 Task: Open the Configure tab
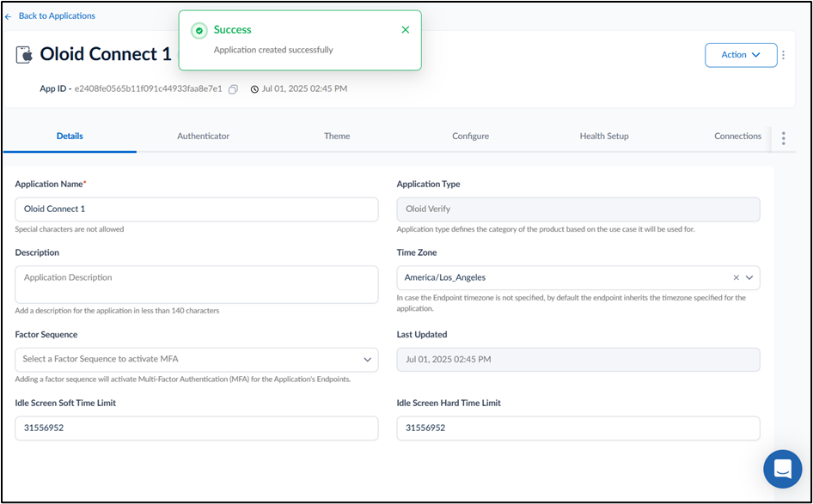[470, 137]
